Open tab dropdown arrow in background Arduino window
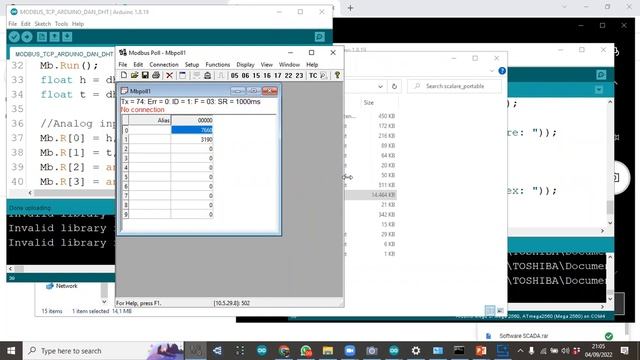Image resolution: width=640 pixels, height=360 pixels. [599, 89]
